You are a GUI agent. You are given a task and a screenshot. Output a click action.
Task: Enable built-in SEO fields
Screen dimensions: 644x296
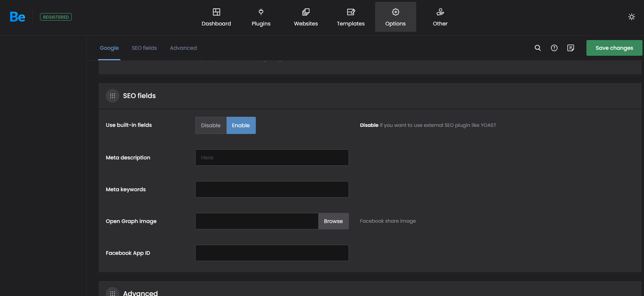(241, 125)
